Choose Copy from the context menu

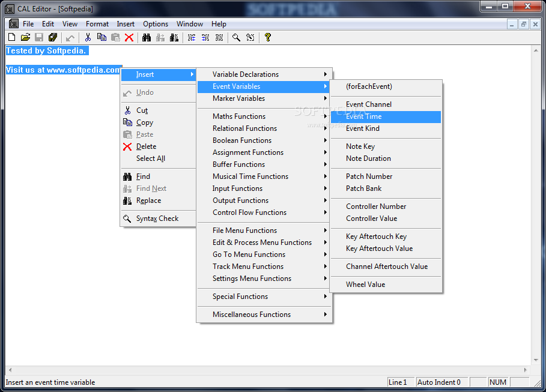pyautogui.click(x=159, y=122)
